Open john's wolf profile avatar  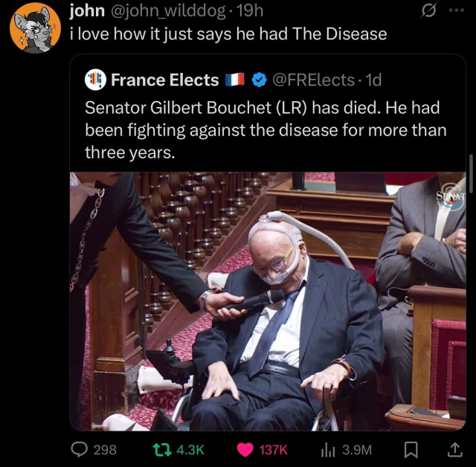35,28
